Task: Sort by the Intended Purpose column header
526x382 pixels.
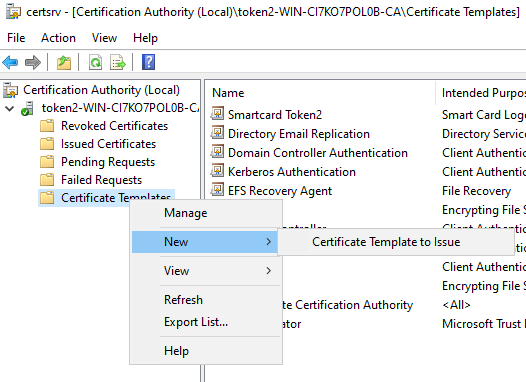Action: (x=483, y=93)
